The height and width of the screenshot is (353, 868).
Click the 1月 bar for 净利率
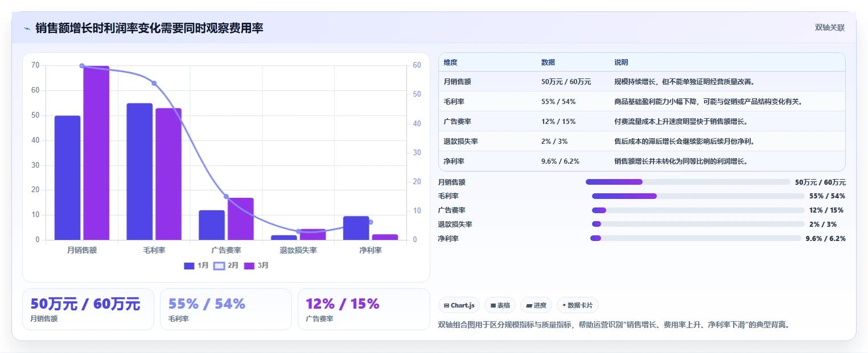[x=356, y=228]
